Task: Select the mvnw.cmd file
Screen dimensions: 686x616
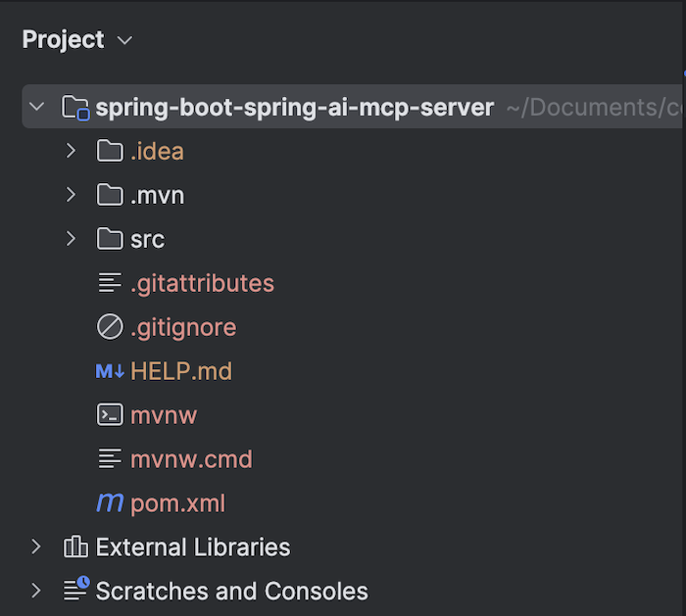Action: tap(191, 459)
